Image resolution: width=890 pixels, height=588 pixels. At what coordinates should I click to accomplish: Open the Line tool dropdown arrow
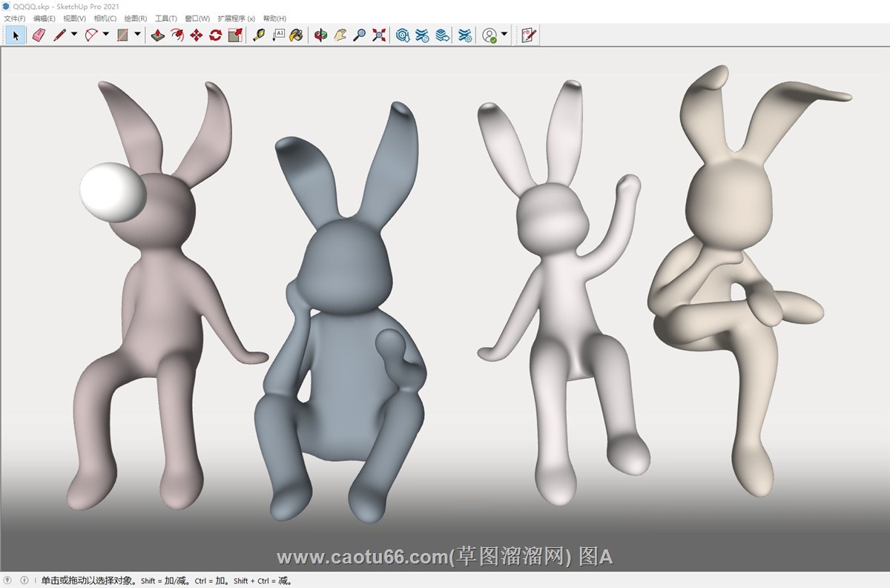click(74, 34)
